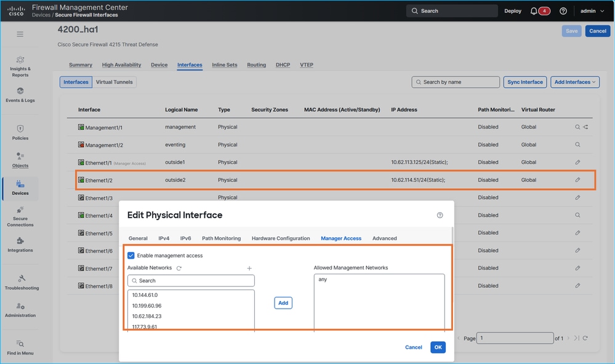Edit Ethernet1/8 with pencil icon
Screen dimensions: 615x364
click(x=577, y=286)
